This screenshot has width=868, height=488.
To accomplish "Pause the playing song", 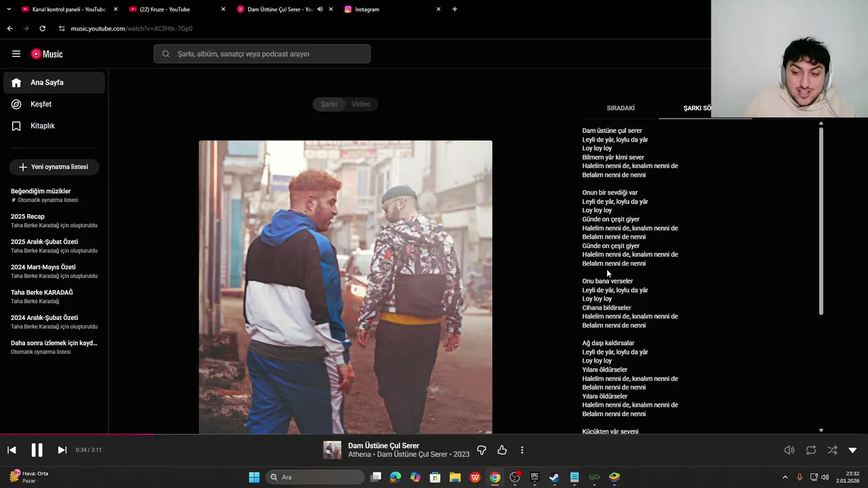I will [x=37, y=450].
